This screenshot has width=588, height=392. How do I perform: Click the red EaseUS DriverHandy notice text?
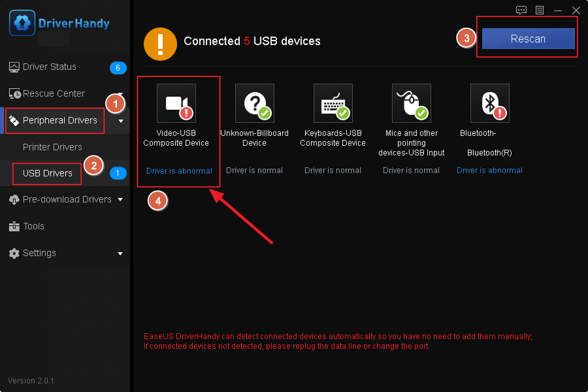coord(338,341)
